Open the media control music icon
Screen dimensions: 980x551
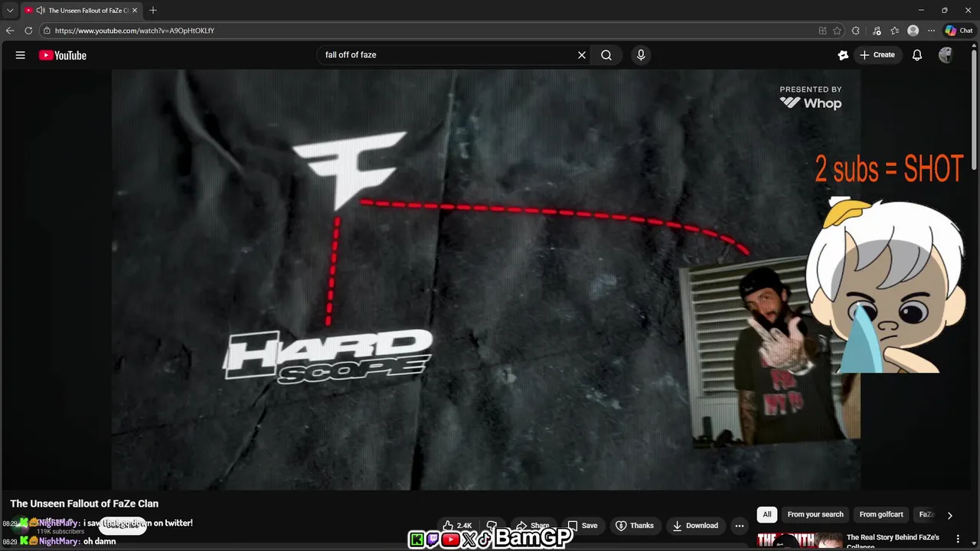[x=877, y=31]
